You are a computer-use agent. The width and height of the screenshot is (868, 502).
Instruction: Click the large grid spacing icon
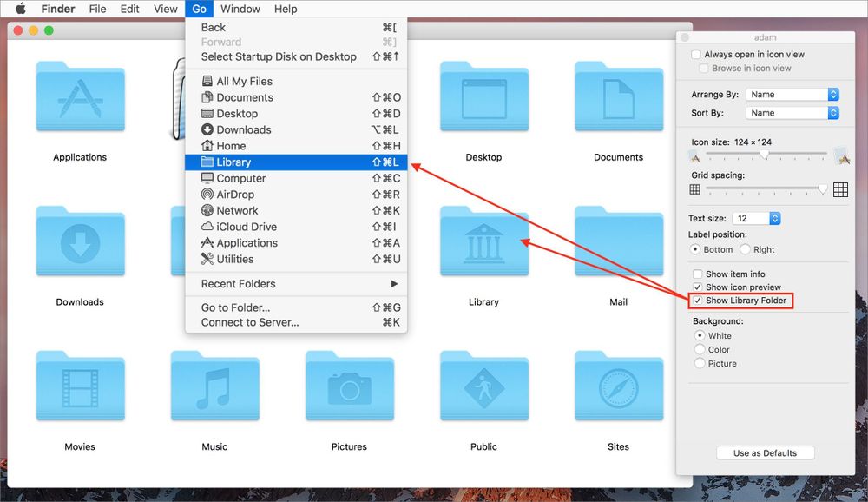(x=840, y=189)
